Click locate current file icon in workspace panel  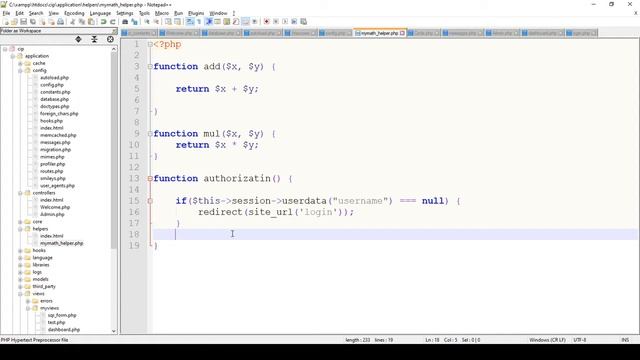(110, 39)
